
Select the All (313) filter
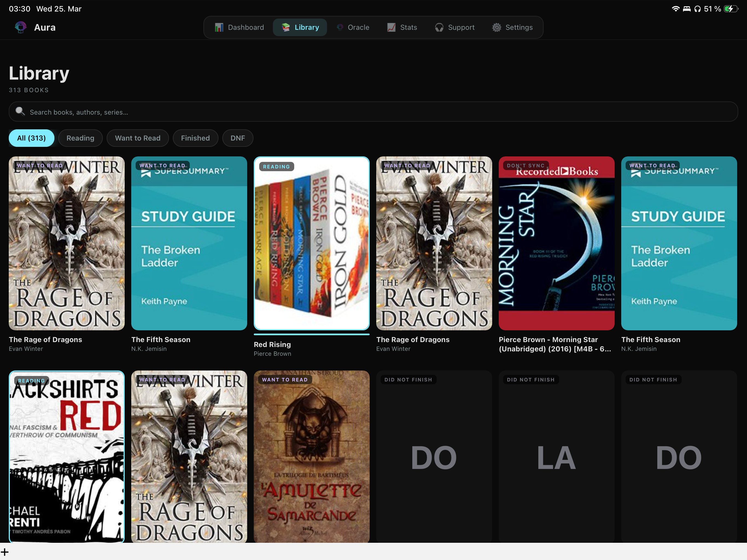point(31,138)
